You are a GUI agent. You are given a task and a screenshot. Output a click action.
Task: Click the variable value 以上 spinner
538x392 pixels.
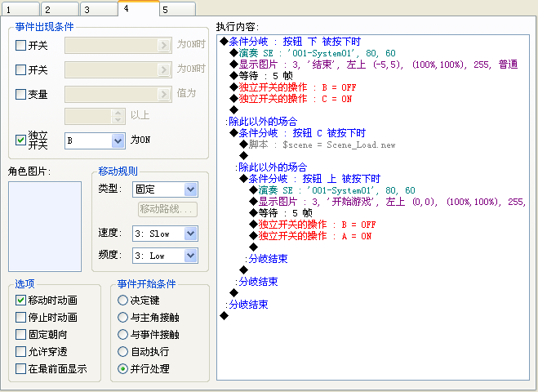(x=118, y=116)
